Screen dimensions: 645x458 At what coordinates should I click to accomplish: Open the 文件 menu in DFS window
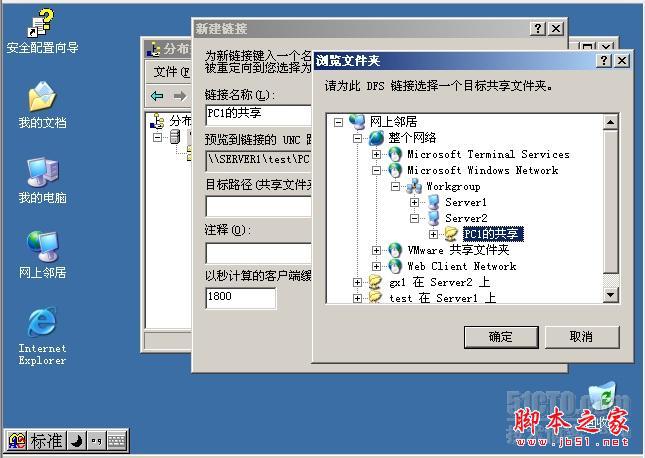pos(171,72)
